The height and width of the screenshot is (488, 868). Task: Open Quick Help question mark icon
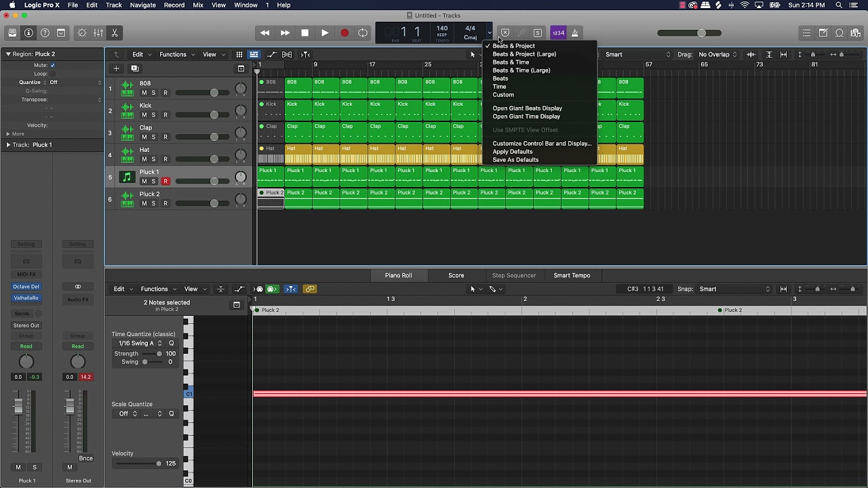tap(45, 33)
